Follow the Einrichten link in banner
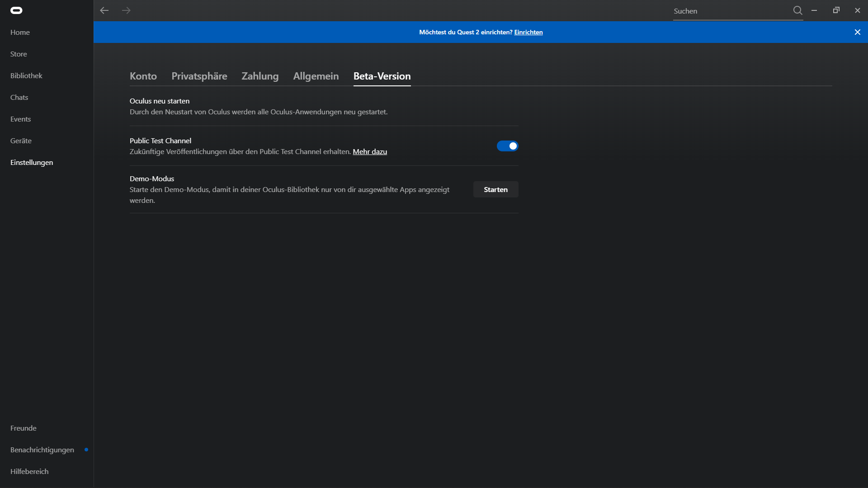This screenshot has height=488, width=868. 528,32
